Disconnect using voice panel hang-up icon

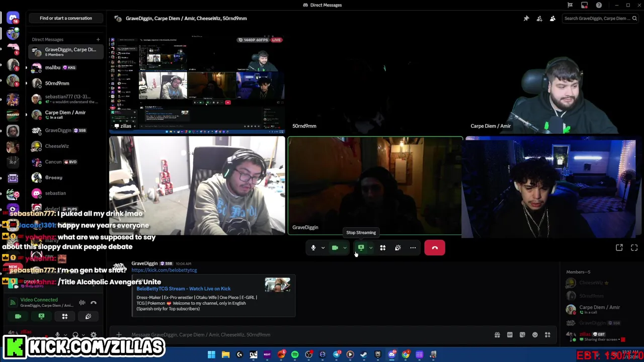pos(94,303)
